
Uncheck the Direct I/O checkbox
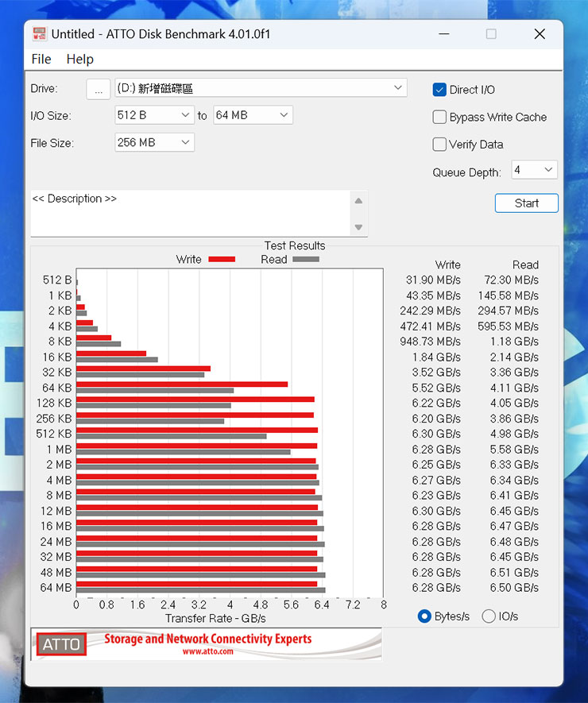pyautogui.click(x=439, y=90)
